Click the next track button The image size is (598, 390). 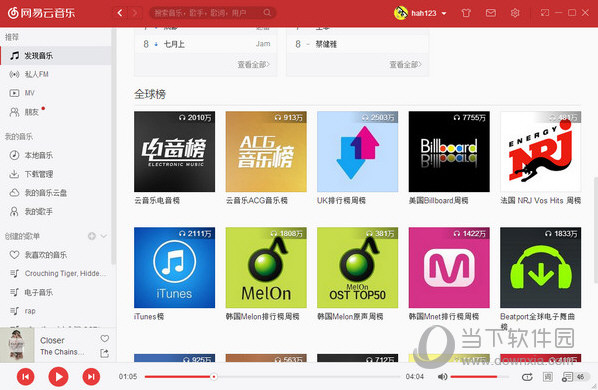click(x=91, y=377)
